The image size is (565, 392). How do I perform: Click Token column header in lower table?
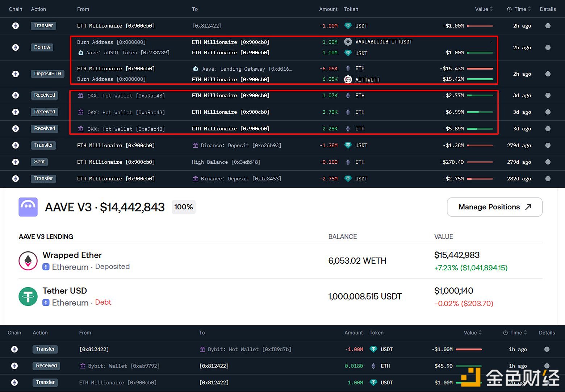(376, 333)
